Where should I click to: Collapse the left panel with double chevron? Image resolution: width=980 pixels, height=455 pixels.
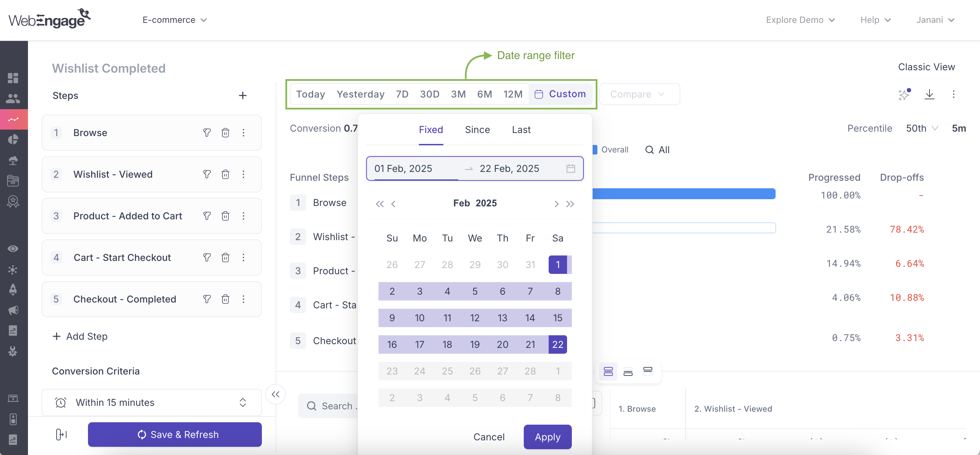[x=276, y=395]
